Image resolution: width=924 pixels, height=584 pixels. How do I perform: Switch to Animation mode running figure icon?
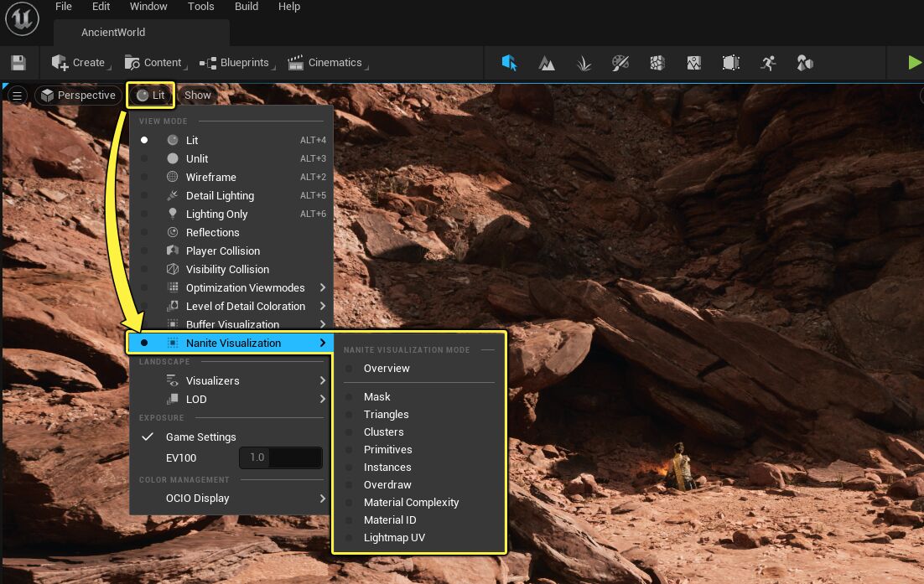768,63
